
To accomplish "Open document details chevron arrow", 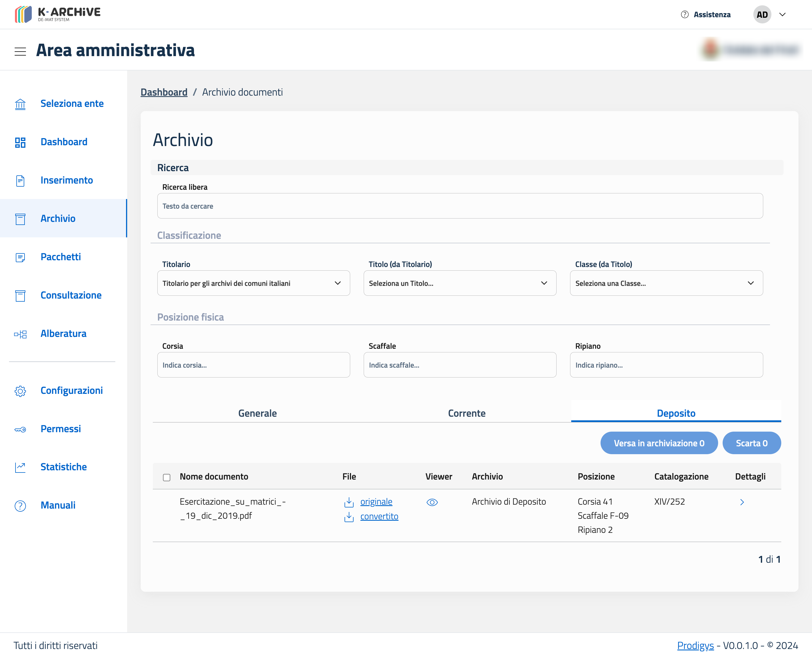I will click(742, 502).
